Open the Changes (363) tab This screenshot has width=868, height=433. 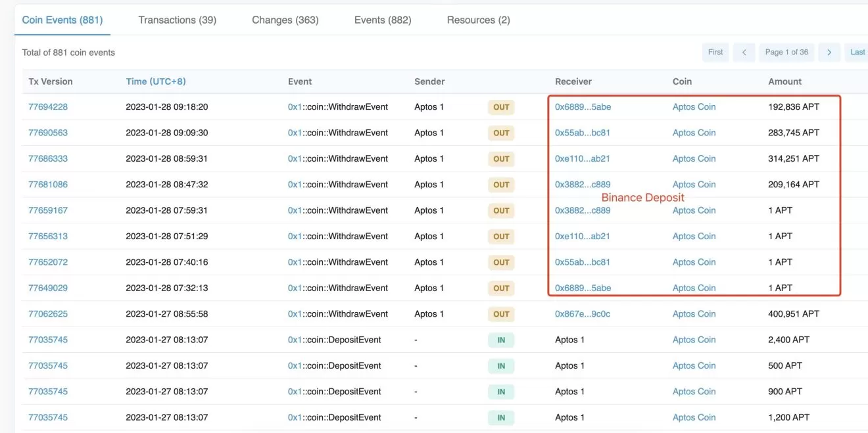285,20
